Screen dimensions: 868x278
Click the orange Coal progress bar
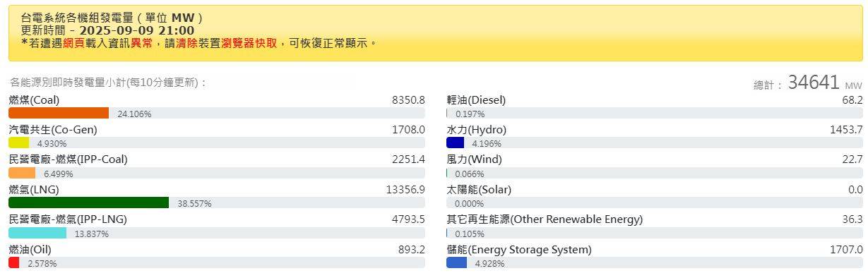coord(59,113)
